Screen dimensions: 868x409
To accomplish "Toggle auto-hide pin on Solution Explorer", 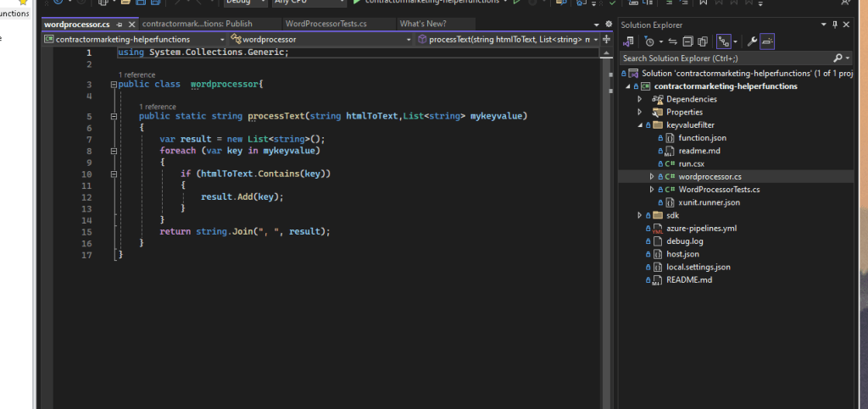I will (835, 25).
